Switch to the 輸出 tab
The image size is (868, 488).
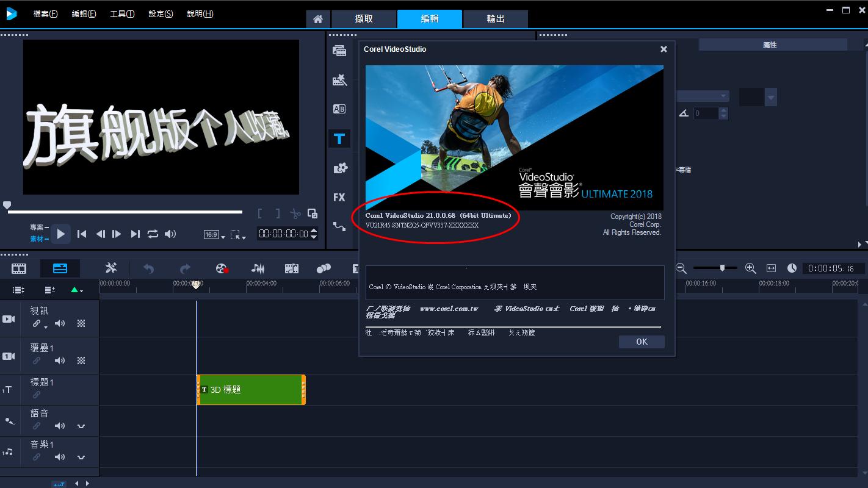pyautogui.click(x=496, y=19)
